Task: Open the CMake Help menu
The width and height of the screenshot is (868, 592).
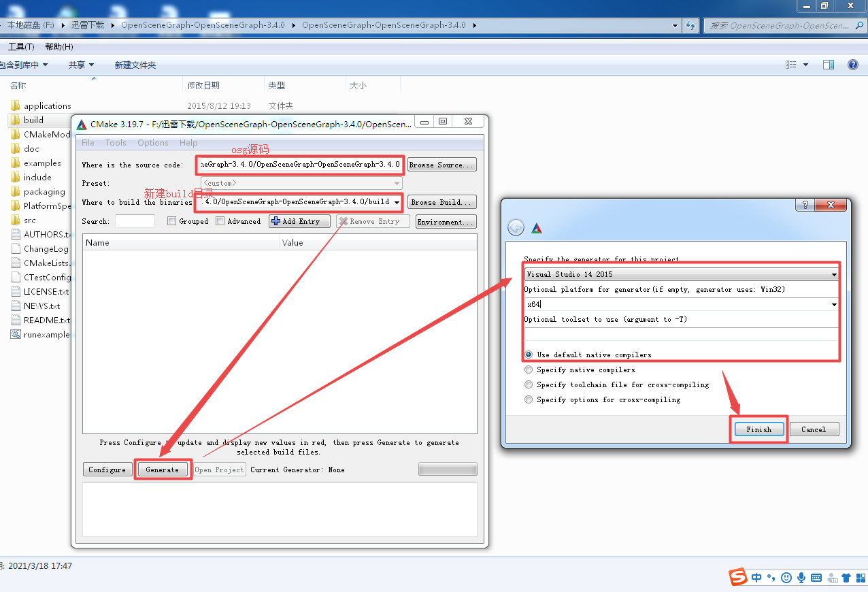Action: pos(188,142)
